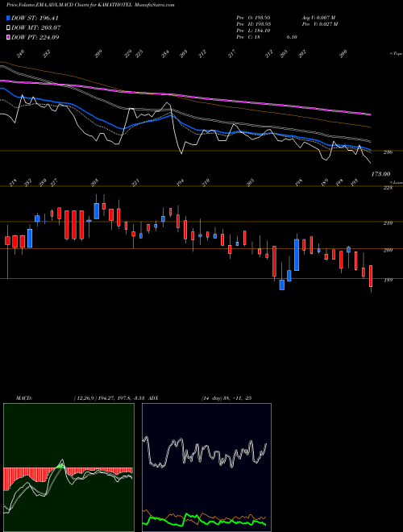Click the 173.00 last price label
Viewport: 403px width, 532px height.
[380, 174]
